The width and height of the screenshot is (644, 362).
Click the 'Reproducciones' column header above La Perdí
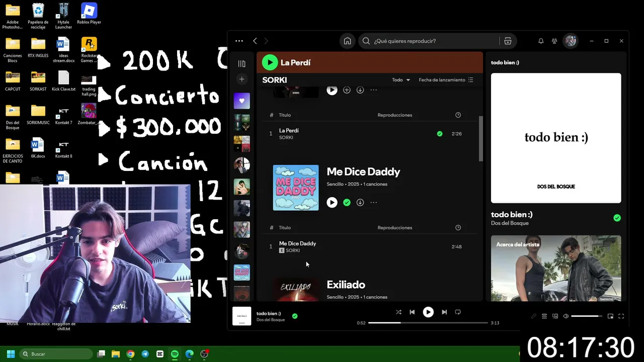click(395, 115)
